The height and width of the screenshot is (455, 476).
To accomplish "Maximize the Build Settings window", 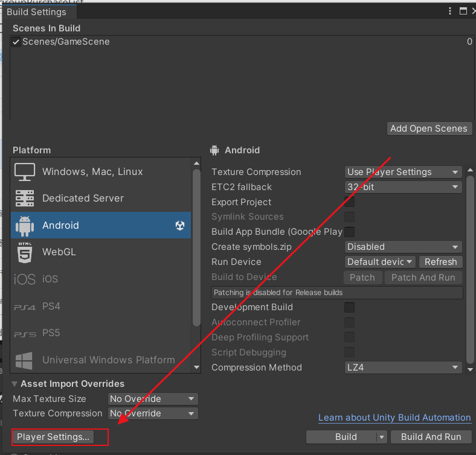I will (x=463, y=11).
